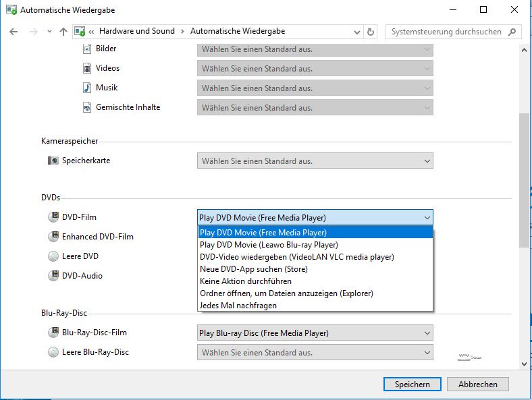Click the vertical scrollbar down arrow
Screen dimensions: 532x400
pyautogui.click(x=525, y=364)
